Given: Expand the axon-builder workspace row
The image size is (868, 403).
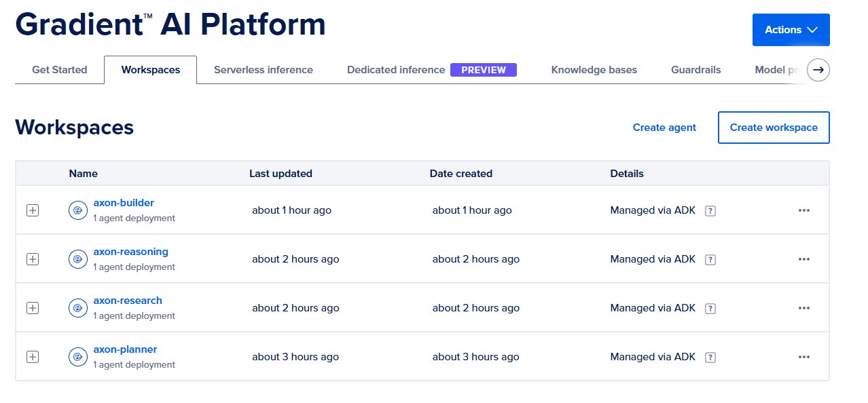Looking at the screenshot, I should tap(33, 210).
